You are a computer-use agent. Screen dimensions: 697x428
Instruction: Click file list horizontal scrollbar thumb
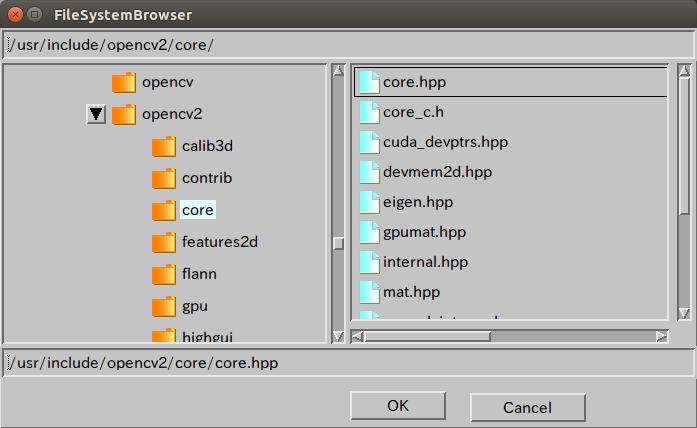coord(427,336)
